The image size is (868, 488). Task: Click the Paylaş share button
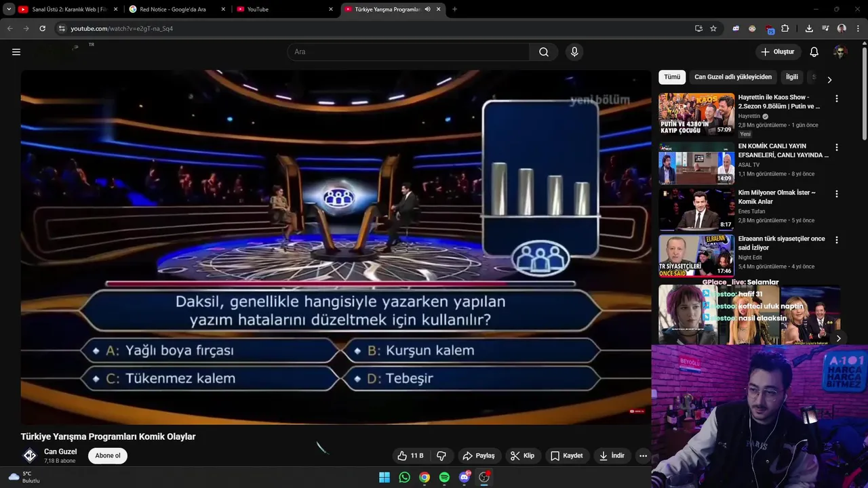479,455
